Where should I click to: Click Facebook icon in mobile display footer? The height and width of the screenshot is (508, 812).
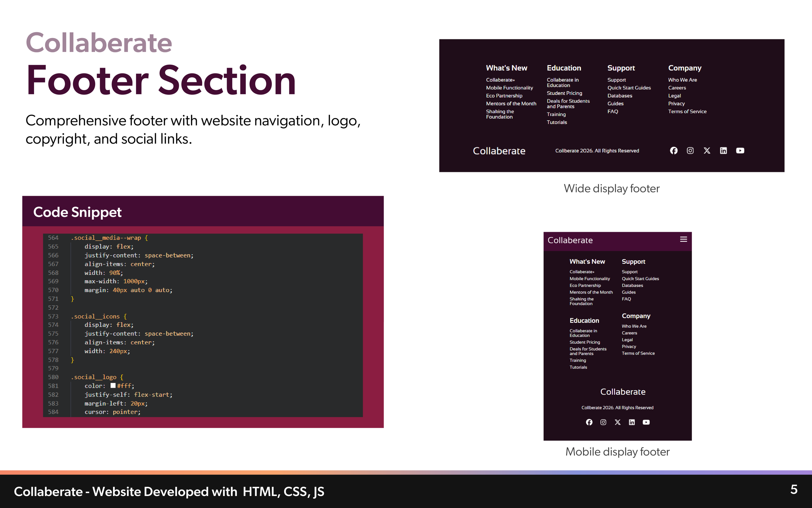(589, 422)
